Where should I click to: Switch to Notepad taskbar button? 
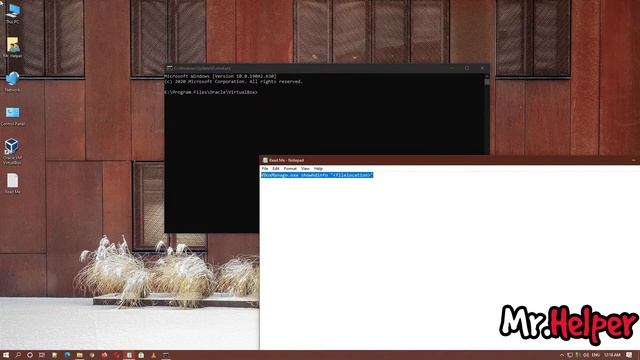[x=129, y=355]
